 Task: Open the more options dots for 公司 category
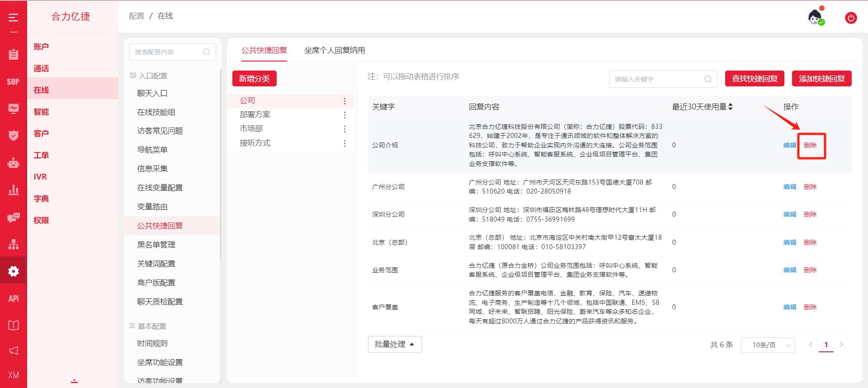(344, 101)
